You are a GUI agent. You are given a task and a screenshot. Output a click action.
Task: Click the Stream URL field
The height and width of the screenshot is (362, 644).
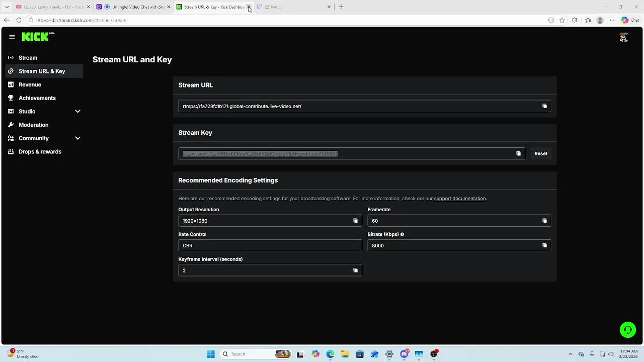click(x=365, y=106)
